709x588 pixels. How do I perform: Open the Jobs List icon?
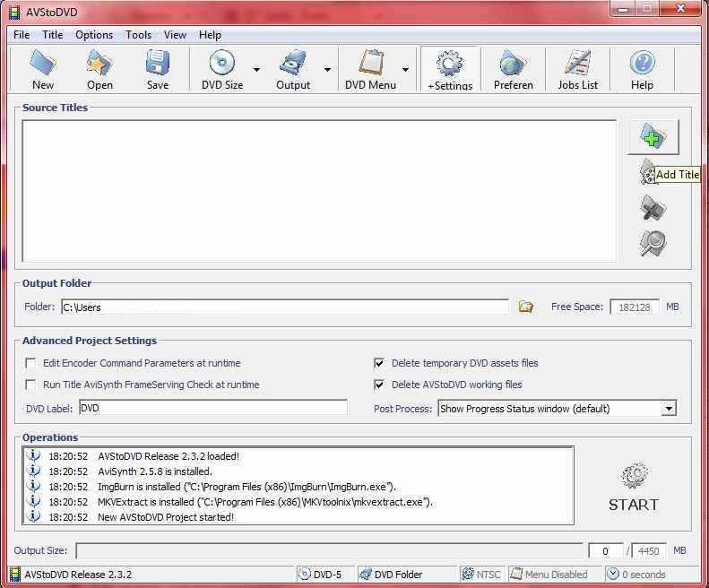coord(577,63)
